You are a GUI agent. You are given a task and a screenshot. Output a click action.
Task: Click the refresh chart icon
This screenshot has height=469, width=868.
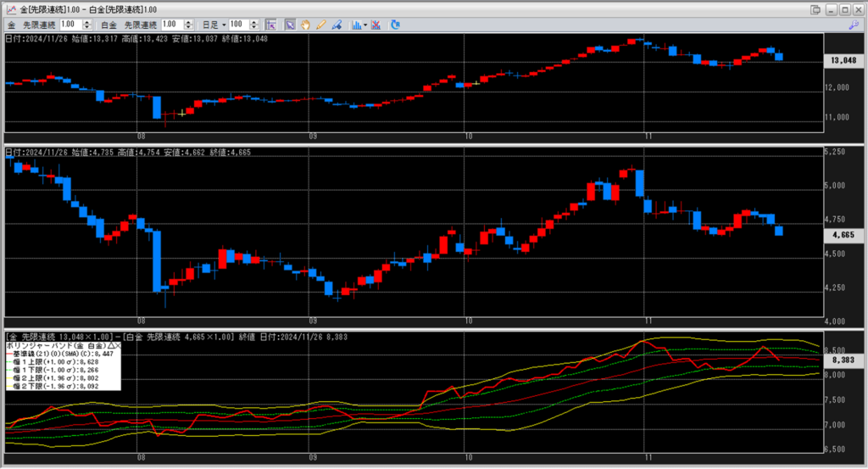coord(395,25)
